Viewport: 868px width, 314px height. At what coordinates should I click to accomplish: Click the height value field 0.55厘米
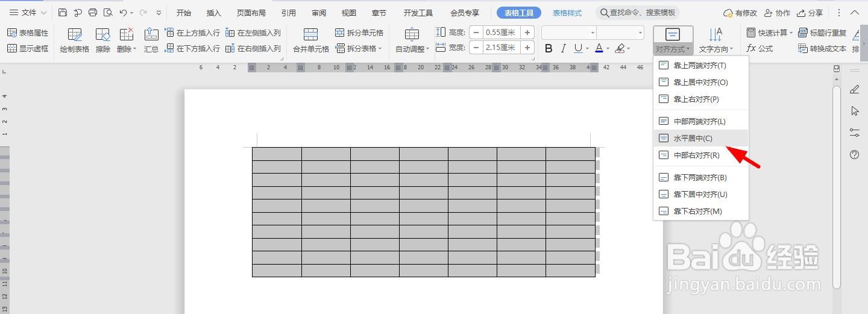coord(502,33)
